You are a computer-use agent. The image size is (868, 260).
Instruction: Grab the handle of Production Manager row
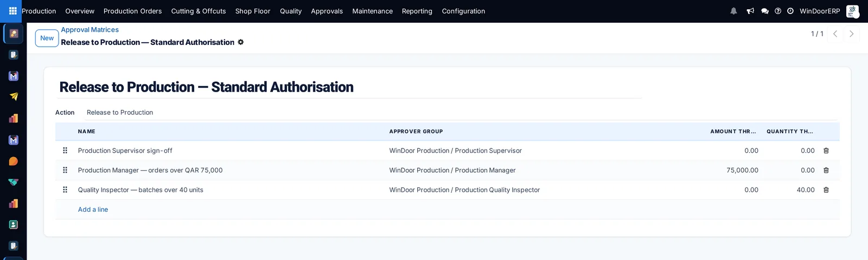click(65, 170)
